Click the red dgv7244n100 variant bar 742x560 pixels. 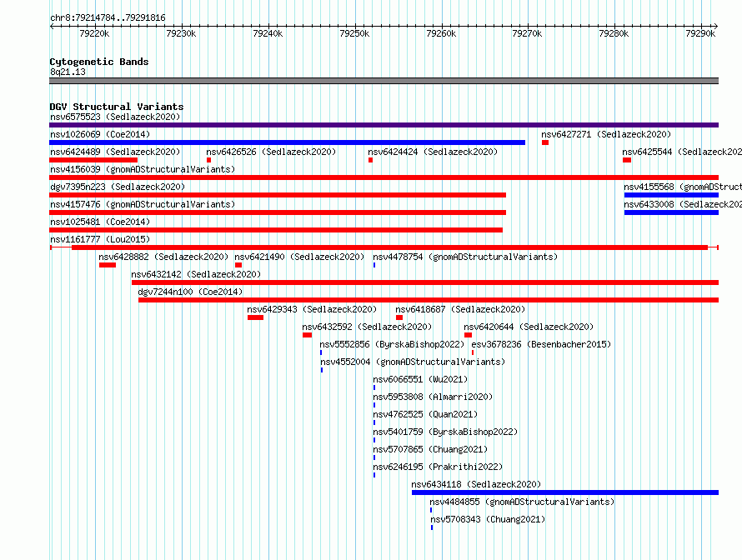click(x=429, y=300)
